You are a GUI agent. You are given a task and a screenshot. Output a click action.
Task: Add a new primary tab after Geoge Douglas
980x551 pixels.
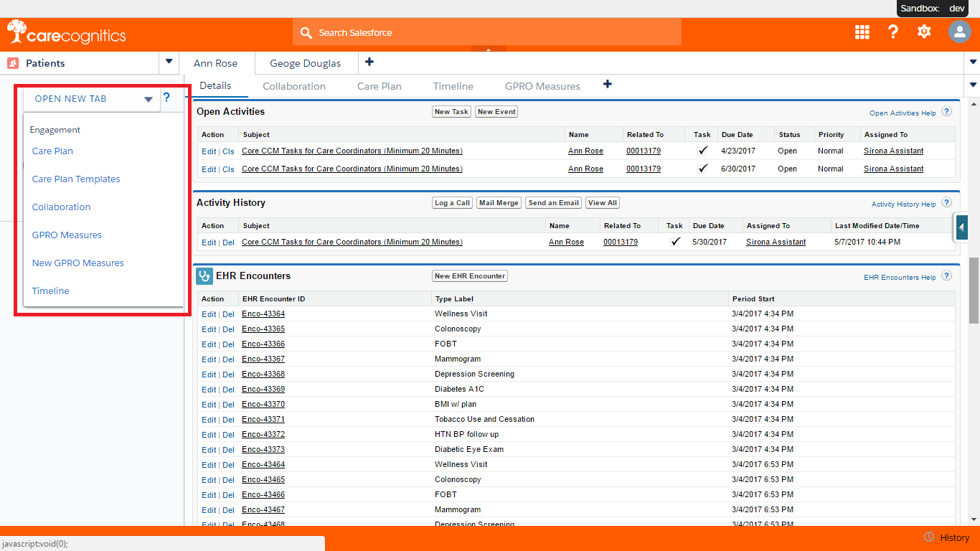click(x=369, y=62)
